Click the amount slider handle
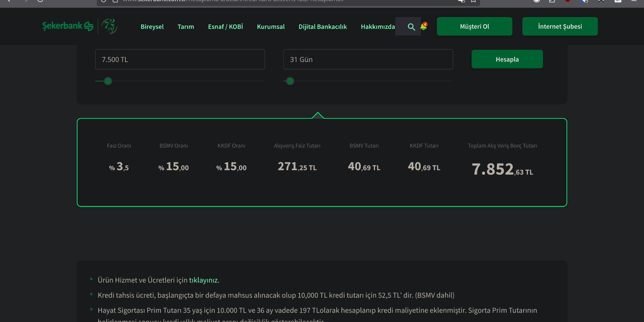 [x=108, y=81]
